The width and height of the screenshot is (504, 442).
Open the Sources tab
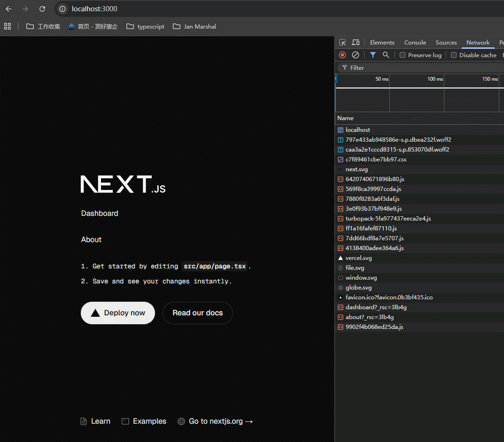446,42
